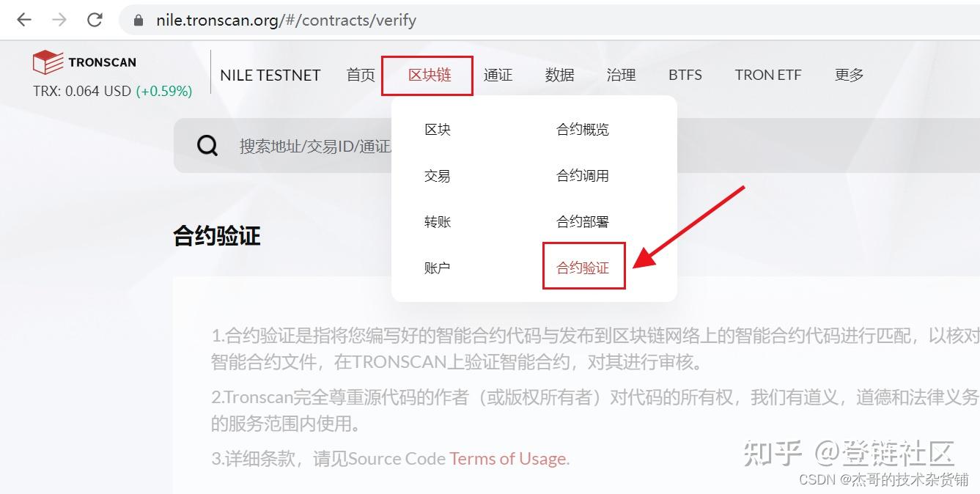
Task: Go back with the browser back arrow
Action: 23,20
